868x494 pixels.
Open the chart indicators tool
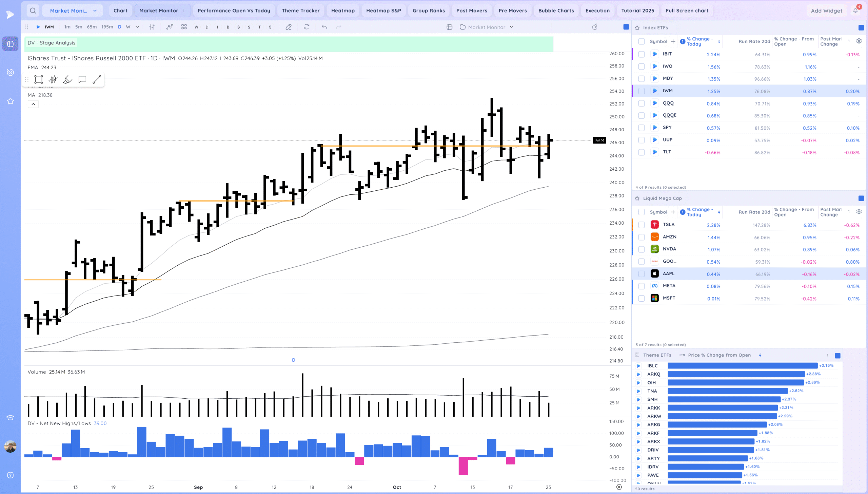170,27
